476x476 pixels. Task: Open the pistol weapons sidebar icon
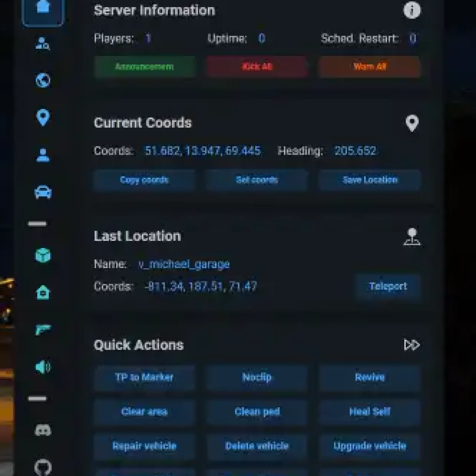pyautogui.click(x=43, y=329)
